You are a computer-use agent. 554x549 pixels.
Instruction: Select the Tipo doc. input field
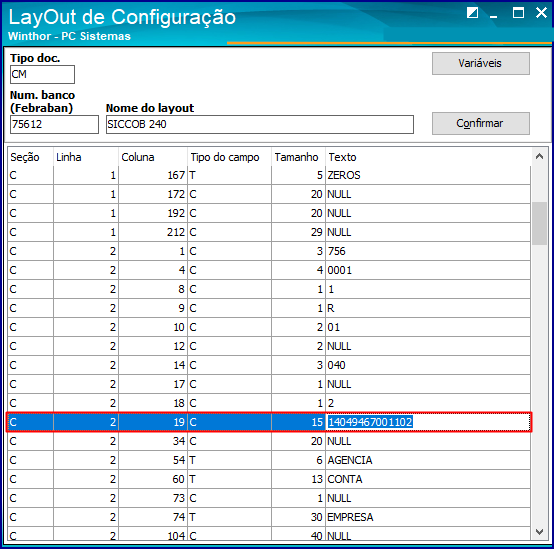click(42, 74)
